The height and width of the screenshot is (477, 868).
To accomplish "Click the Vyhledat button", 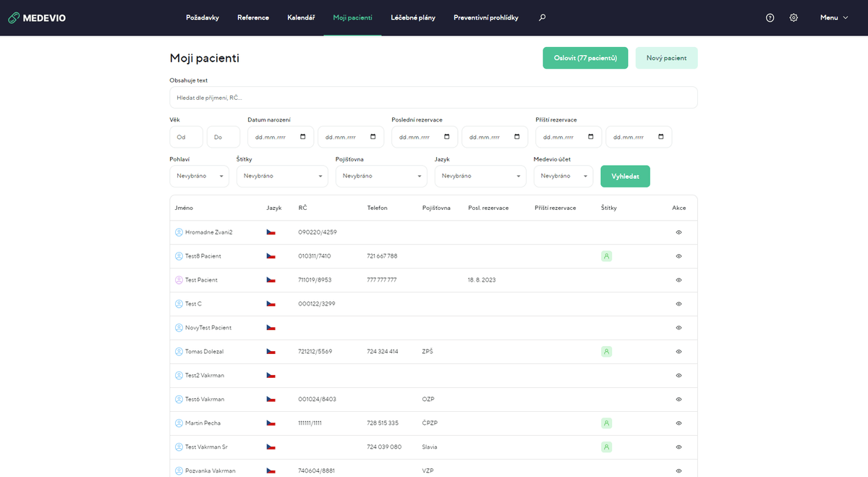I will pyautogui.click(x=625, y=176).
